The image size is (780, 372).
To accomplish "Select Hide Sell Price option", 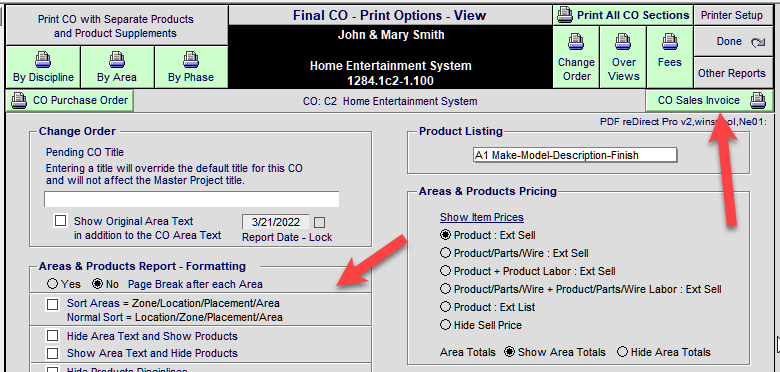I will [446, 325].
